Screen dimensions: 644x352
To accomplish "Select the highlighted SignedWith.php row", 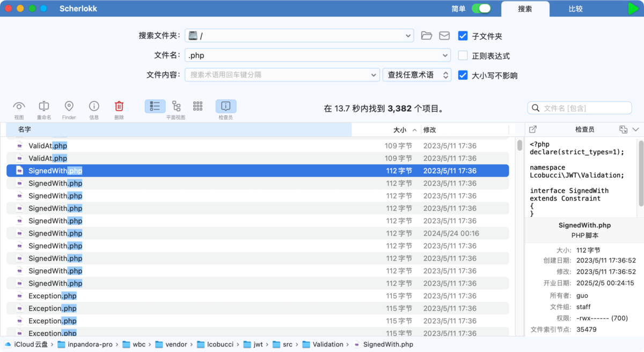I will tap(258, 171).
